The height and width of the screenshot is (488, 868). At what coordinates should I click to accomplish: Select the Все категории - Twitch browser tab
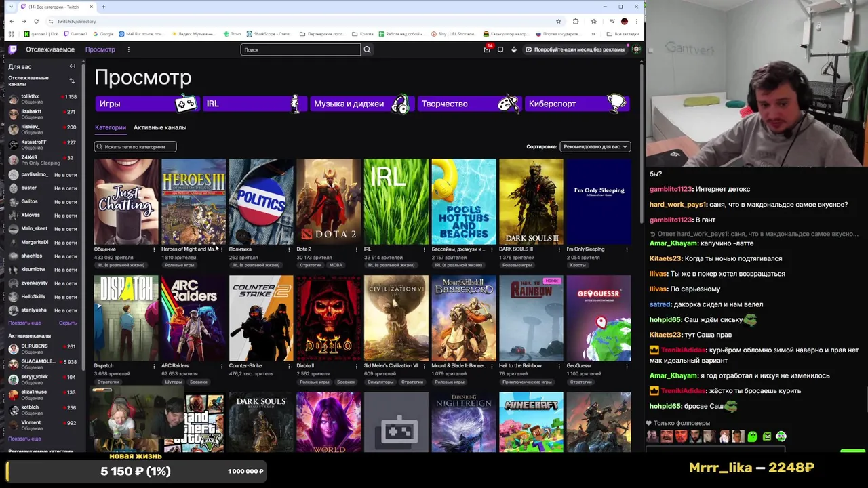point(58,7)
